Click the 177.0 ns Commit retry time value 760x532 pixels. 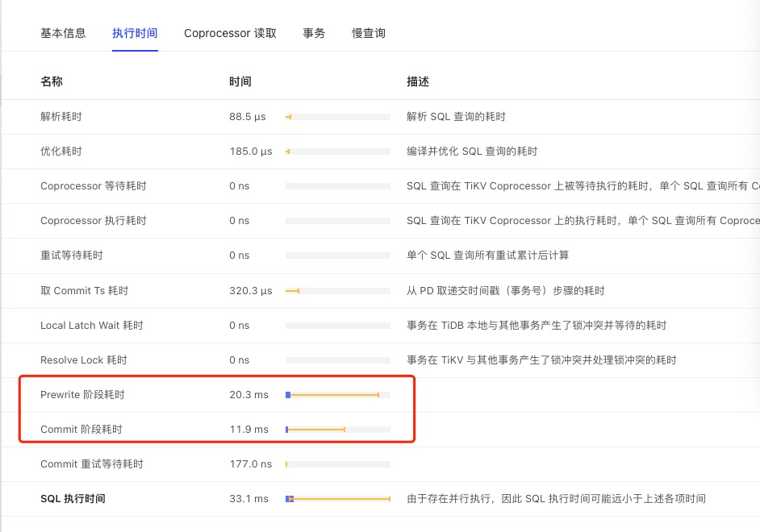tap(250, 464)
